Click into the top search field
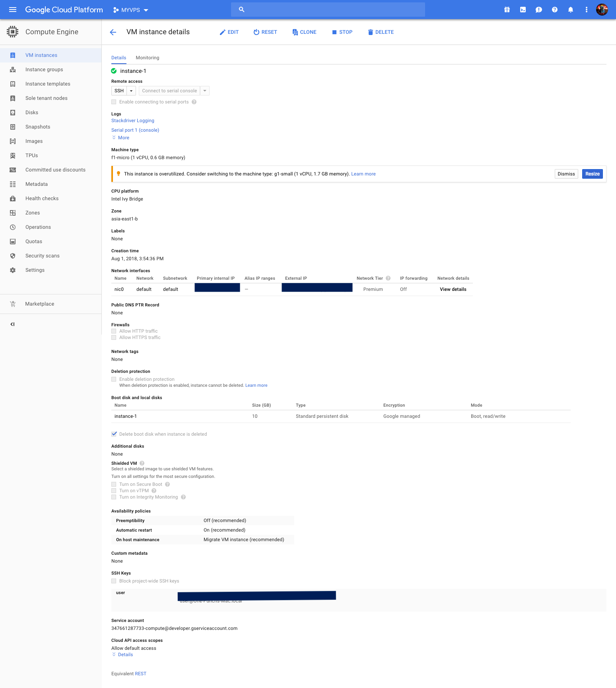The width and height of the screenshot is (616, 688). (x=328, y=10)
